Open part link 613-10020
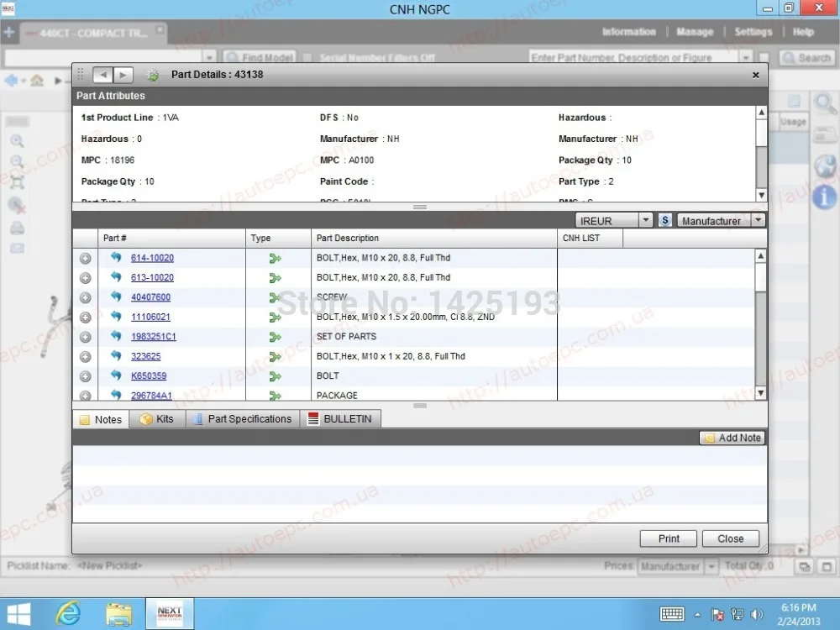The width and height of the screenshot is (840, 630). (152, 277)
